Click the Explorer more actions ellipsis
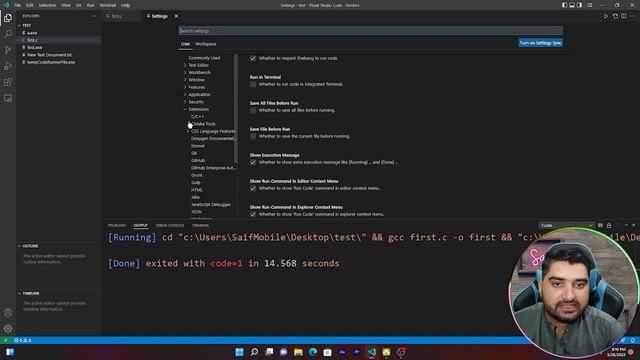This screenshot has width=640, height=360. click(93, 16)
